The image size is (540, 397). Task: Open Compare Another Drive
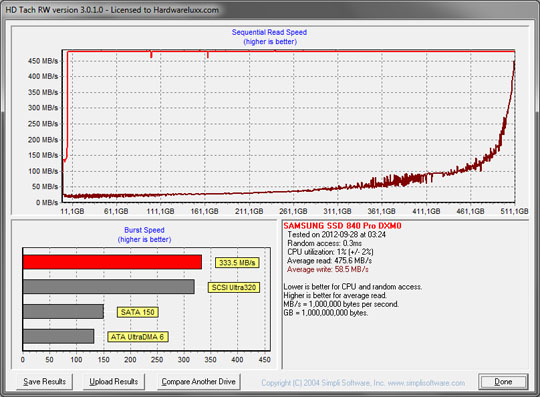click(x=198, y=382)
